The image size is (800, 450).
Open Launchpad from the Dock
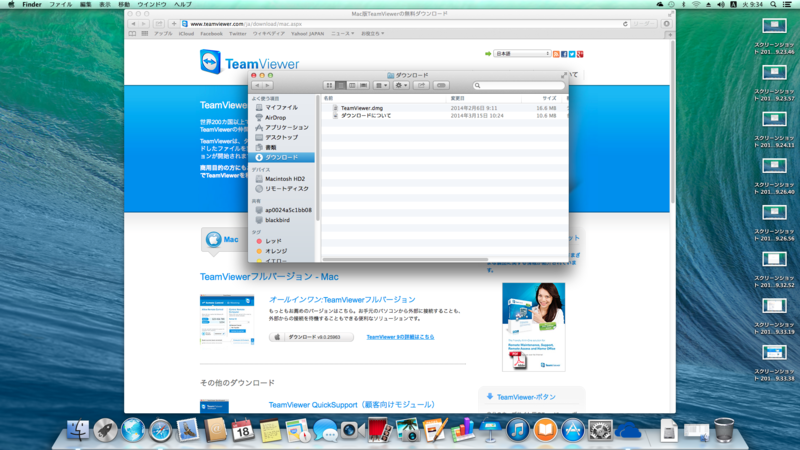pyautogui.click(x=106, y=430)
